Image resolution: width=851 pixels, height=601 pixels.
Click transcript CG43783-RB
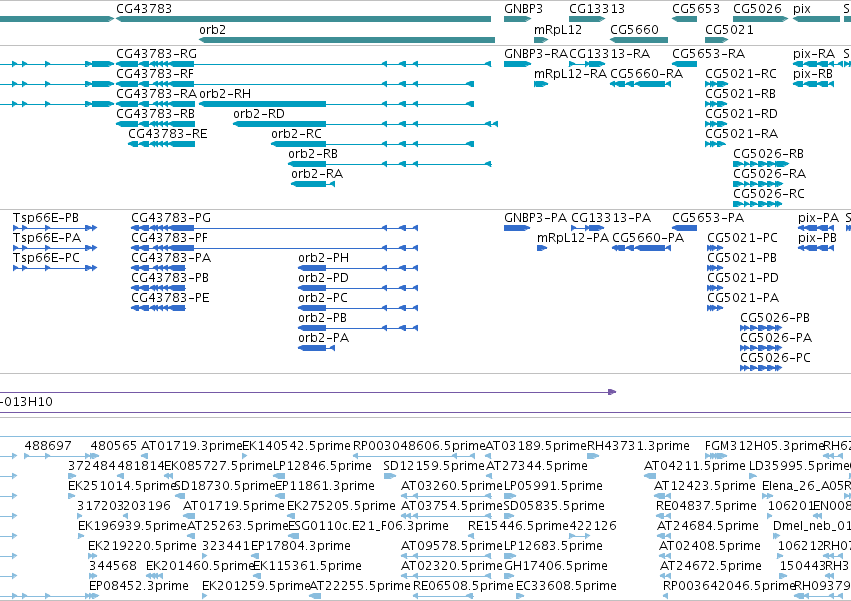coord(155,124)
